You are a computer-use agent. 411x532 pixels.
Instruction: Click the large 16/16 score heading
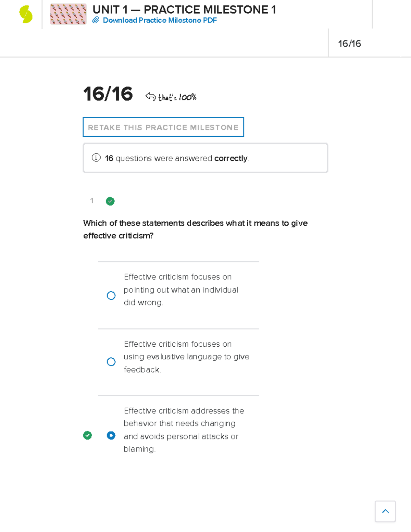click(x=108, y=94)
